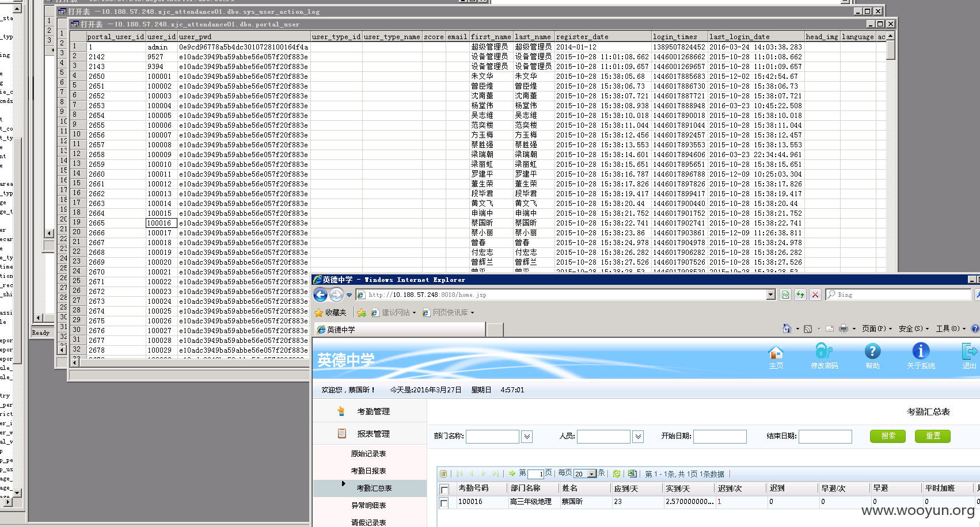This screenshot has width=980, height=527.
Task: Sort by the 考勤号码 column header
Action: (481, 488)
